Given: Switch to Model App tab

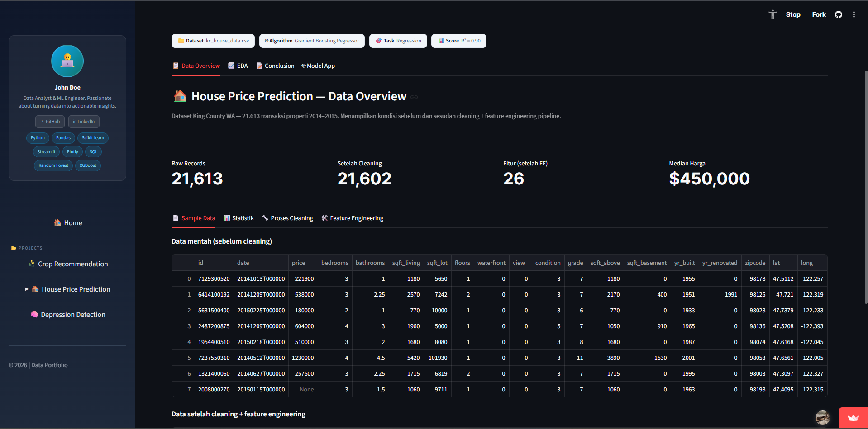Looking at the screenshot, I should (318, 66).
